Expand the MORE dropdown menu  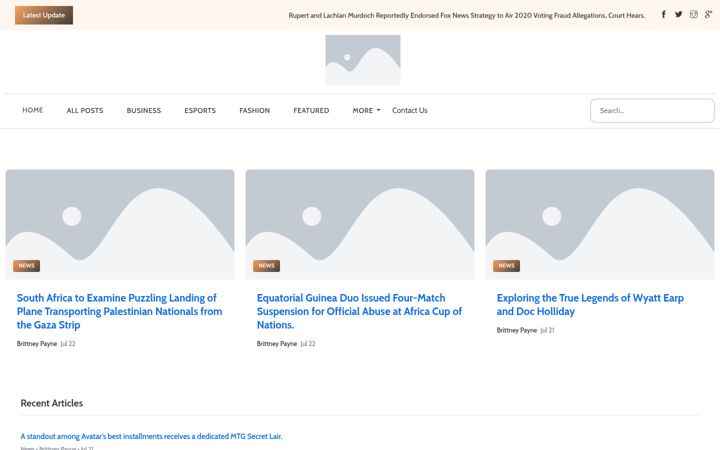(x=366, y=110)
